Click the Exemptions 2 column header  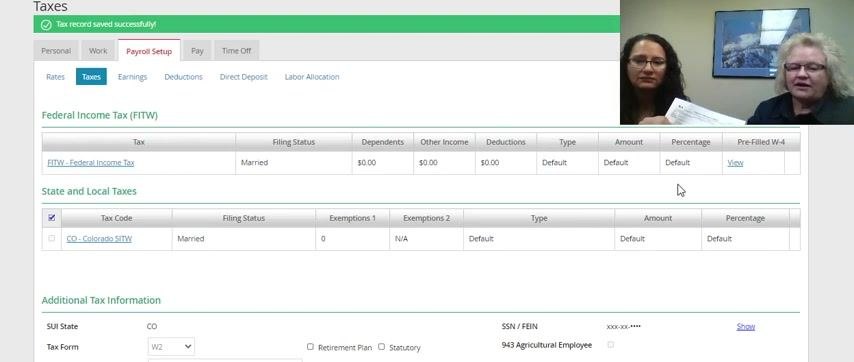click(x=426, y=218)
